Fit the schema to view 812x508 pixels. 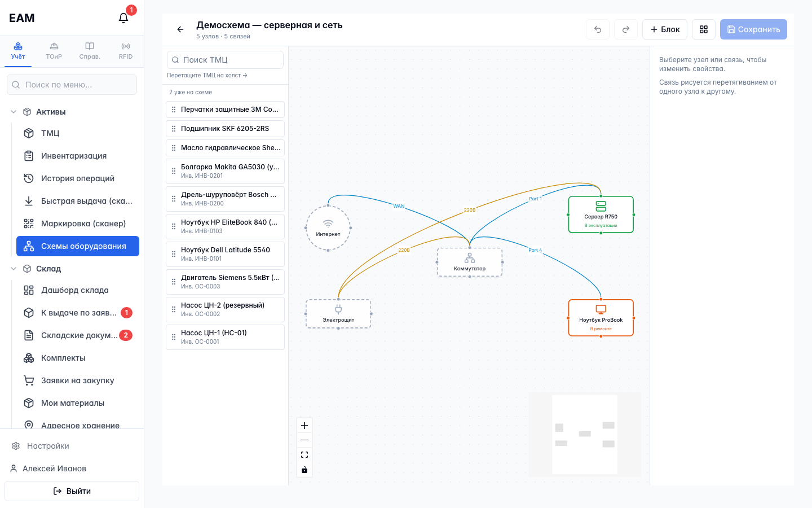click(x=304, y=455)
